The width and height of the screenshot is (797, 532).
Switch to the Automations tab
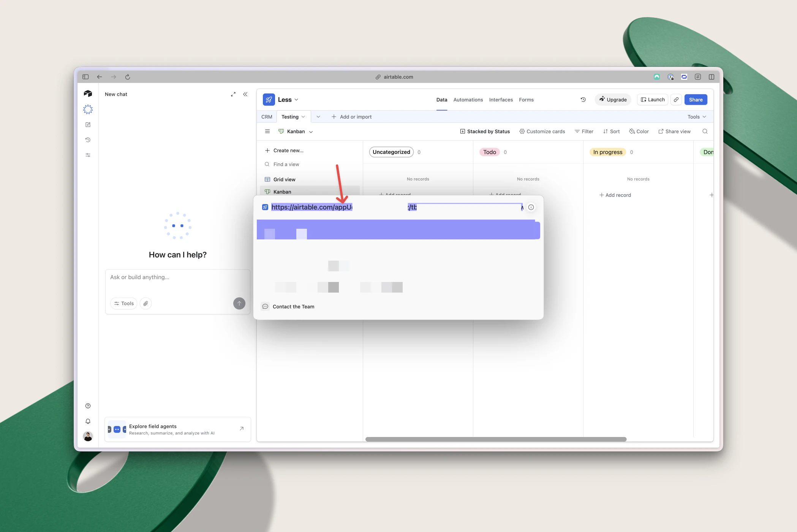(468, 100)
